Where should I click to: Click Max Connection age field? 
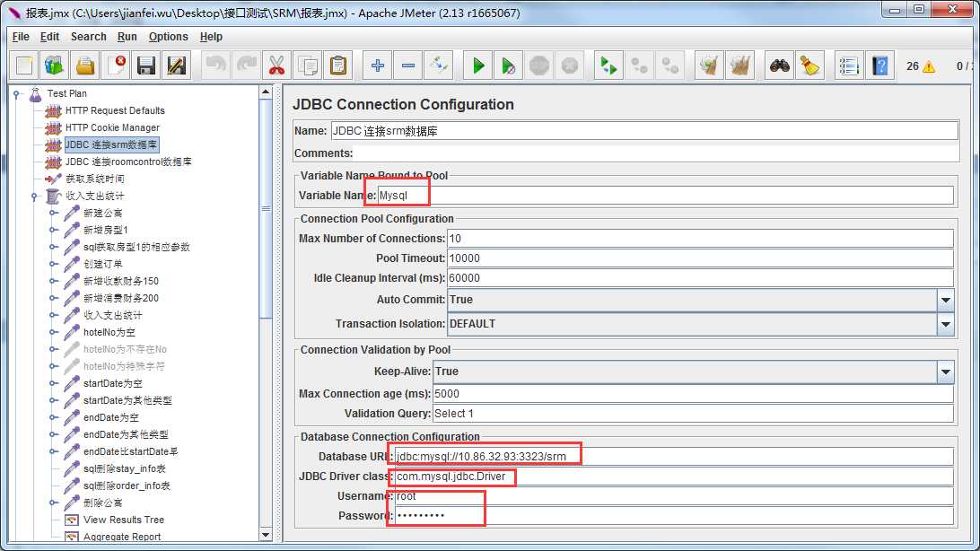tap(693, 394)
